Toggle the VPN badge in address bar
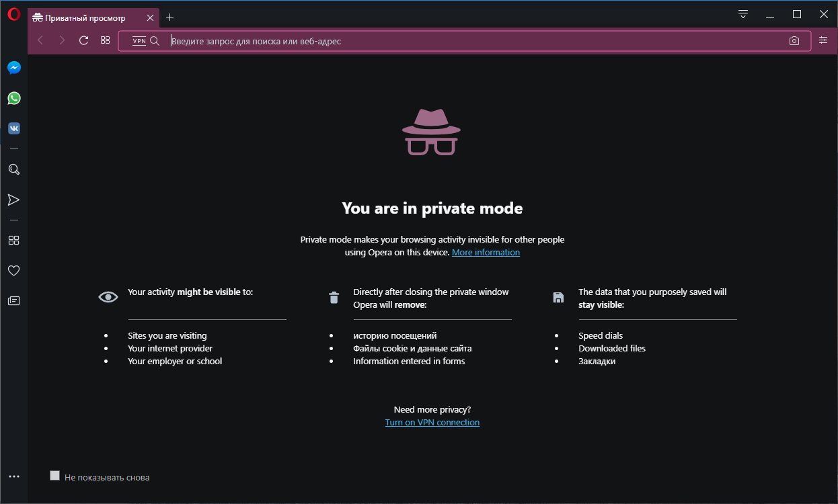Viewport: 838px width, 504px height. 139,41
